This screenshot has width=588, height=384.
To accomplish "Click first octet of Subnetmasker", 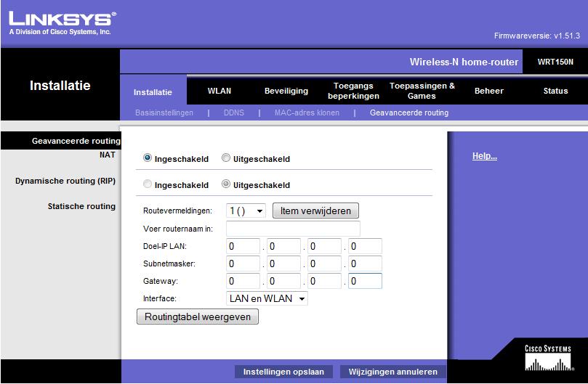I will 243,264.
